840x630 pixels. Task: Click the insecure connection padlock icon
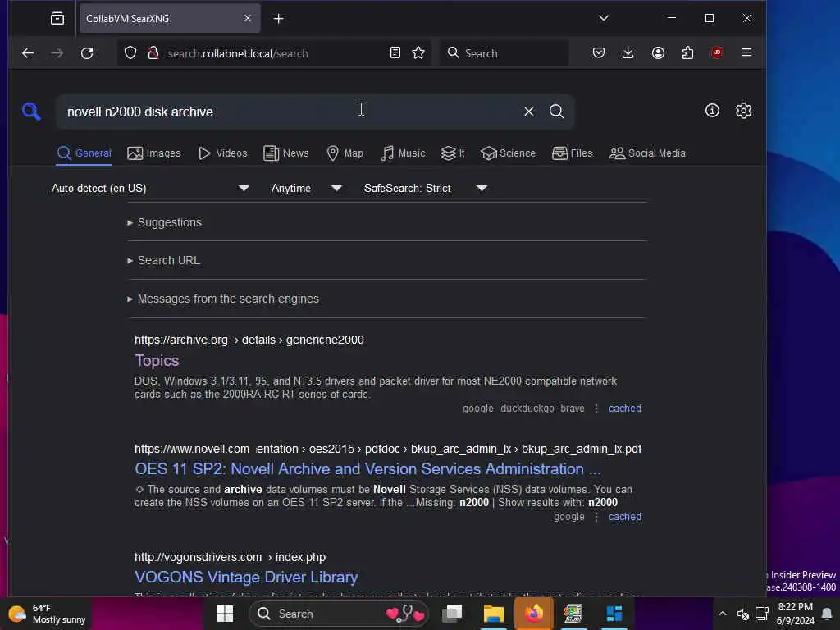pos(153,52)
